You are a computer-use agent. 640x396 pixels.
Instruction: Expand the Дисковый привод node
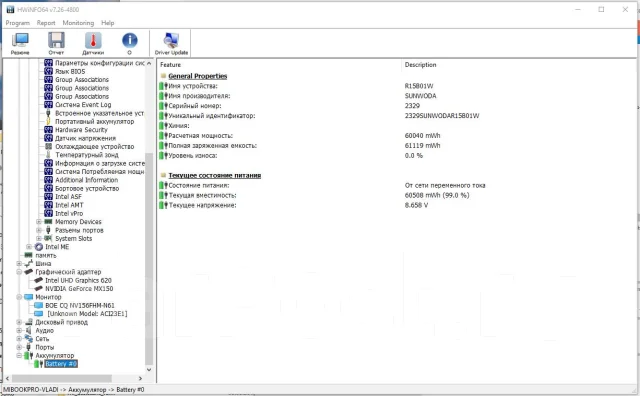coord(19,322)
